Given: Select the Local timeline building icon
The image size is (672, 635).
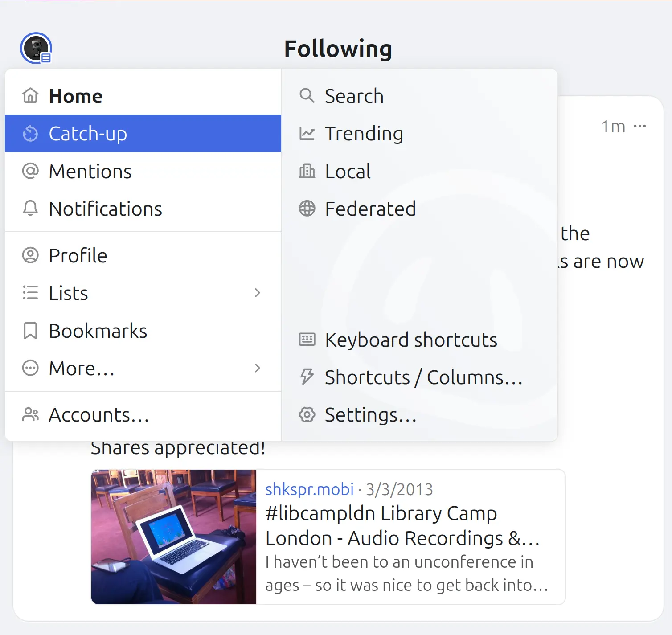Looking at the screenshot, I should pyautogui.click(x=307, y=171).
